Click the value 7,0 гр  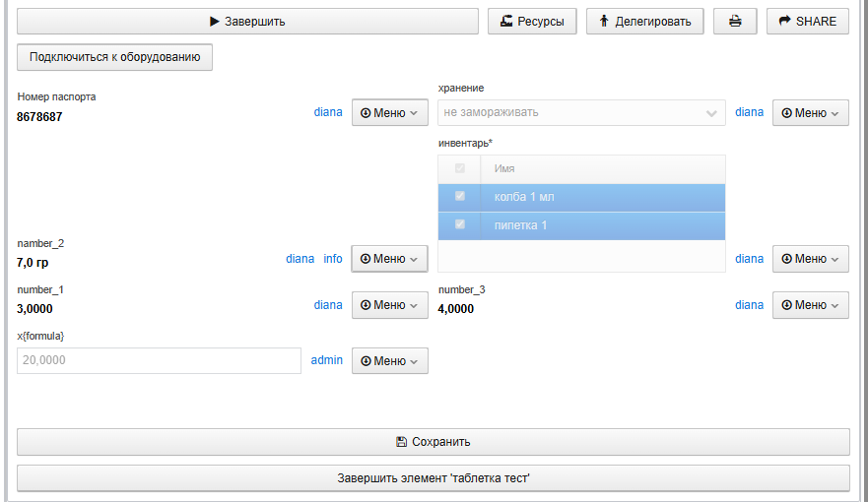[33, 263]
